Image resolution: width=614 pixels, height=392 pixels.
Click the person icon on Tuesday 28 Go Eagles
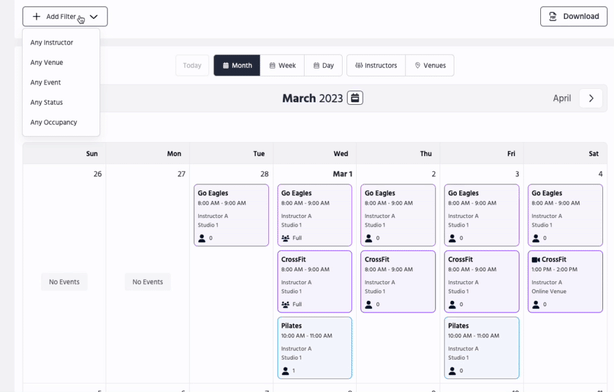click(x=202, y=238)
